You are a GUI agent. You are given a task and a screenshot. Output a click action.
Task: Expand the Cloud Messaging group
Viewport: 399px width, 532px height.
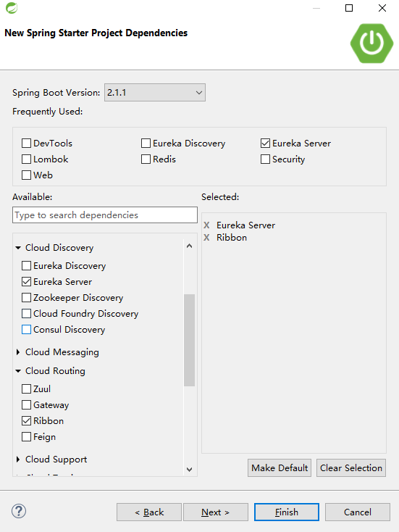point(18,352)
